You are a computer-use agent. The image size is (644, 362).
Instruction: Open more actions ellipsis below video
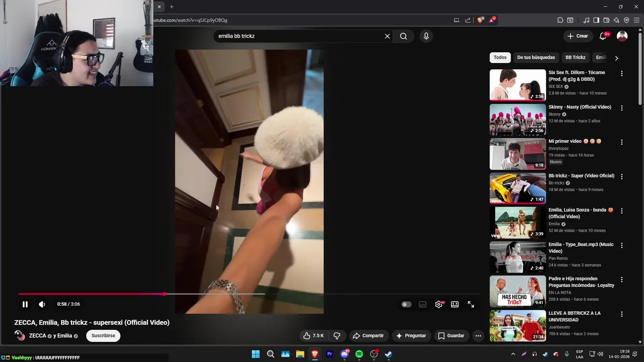pos(478,336)
